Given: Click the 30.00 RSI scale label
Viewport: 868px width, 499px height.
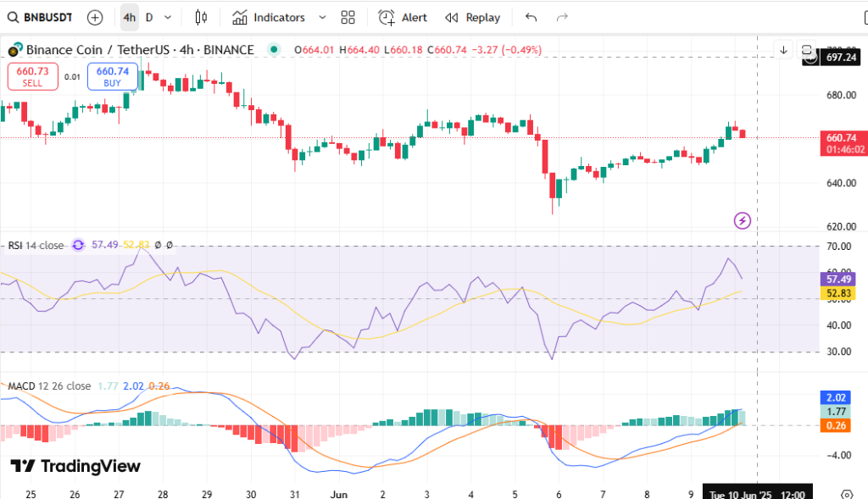Looking at the screenshot, I should (x=838, y=352).
